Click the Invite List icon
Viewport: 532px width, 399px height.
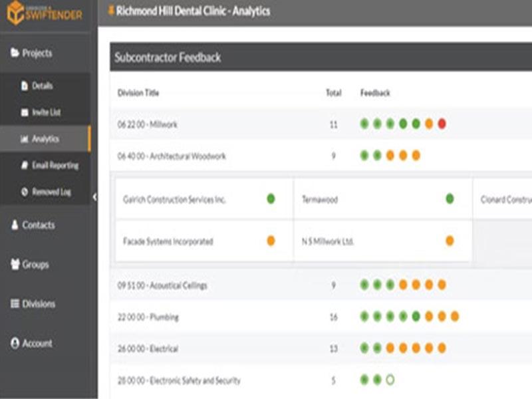25,112
